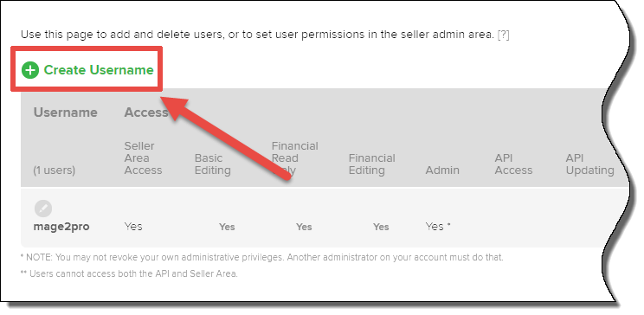Toggle the Financial Read Only Yes value

304,227
